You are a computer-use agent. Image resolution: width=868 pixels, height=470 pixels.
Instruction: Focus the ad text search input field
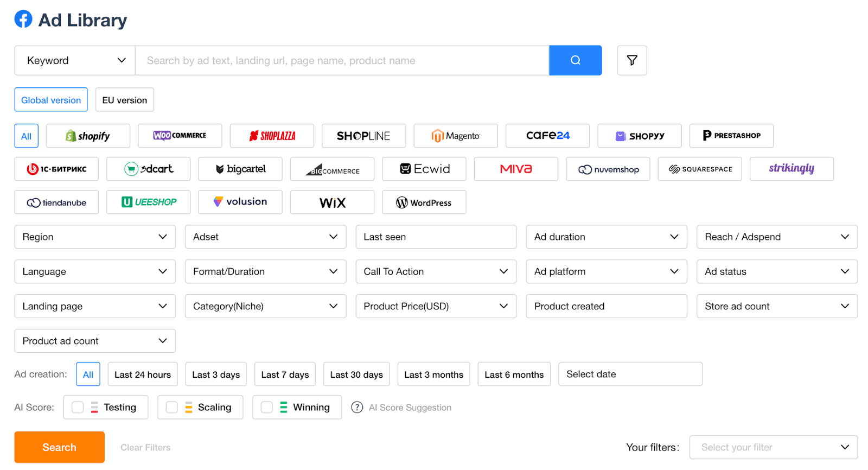click(x=342, y=60)
